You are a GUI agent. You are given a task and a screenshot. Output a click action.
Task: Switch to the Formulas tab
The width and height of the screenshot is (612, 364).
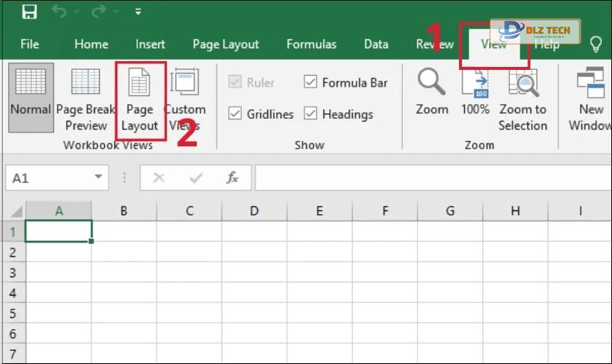coord(312,44)
